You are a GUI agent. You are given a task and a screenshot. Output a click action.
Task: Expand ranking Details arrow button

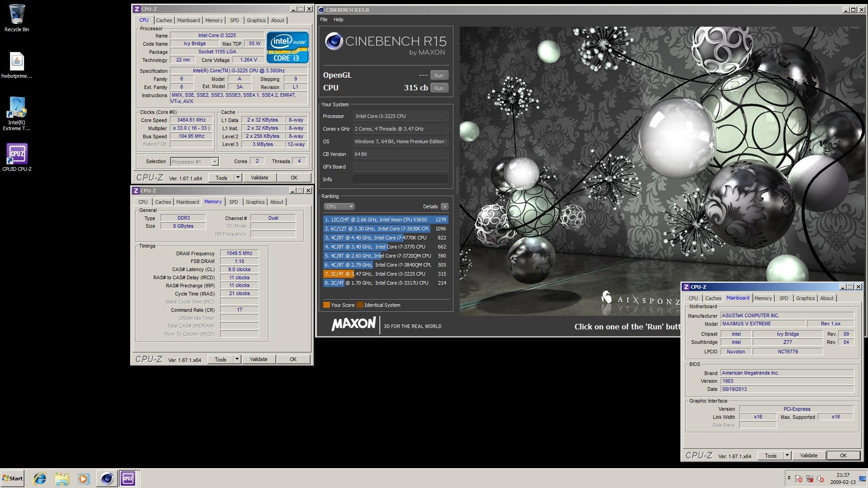tap(444, 206)
